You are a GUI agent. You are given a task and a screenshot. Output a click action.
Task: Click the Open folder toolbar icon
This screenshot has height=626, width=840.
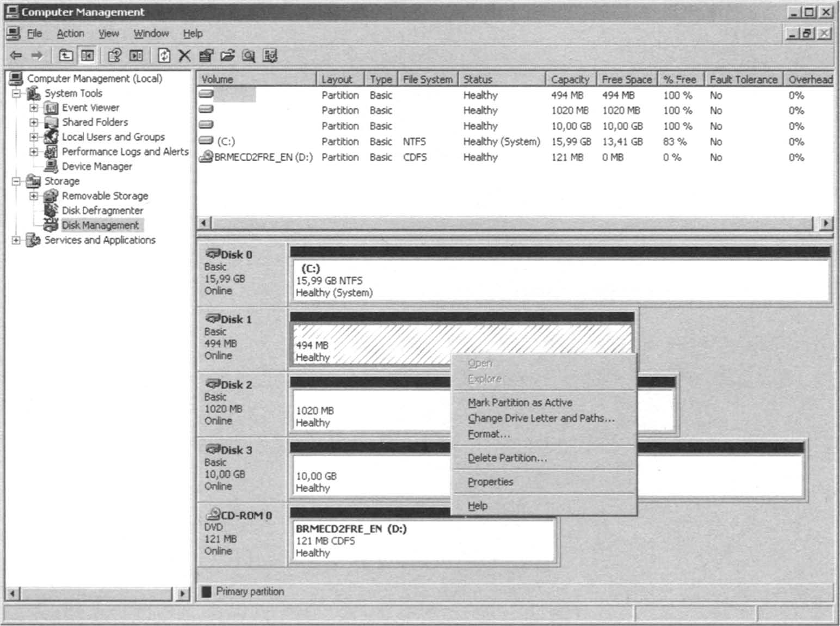[227, 55]
